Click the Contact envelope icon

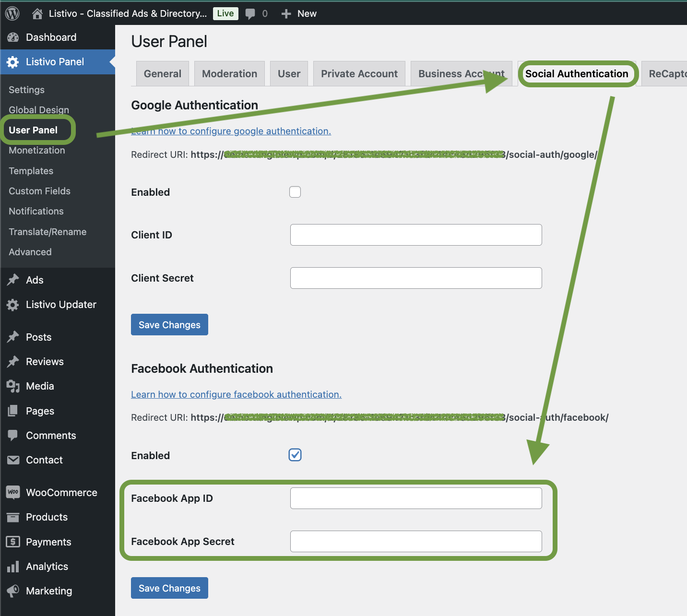[13, 460]
